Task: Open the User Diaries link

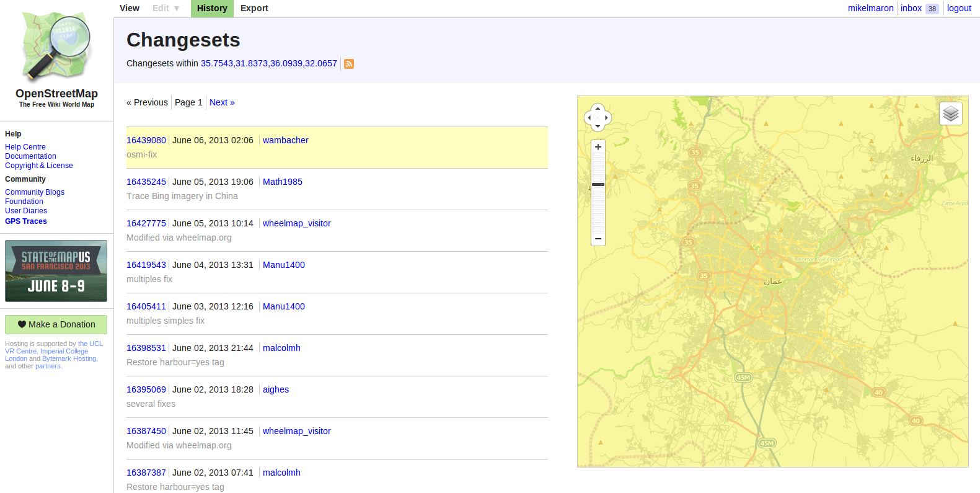Action: [26, 211]
